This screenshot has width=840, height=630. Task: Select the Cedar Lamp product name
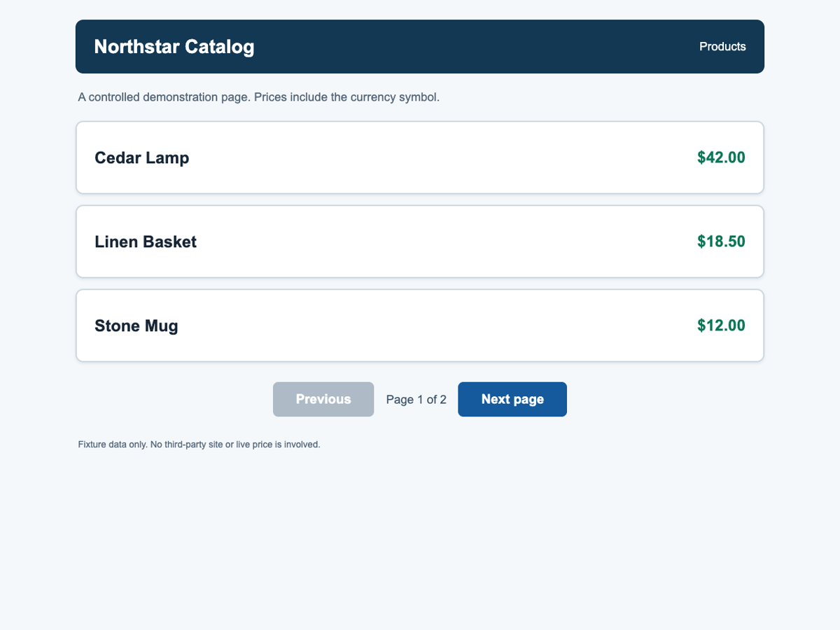coord(142,157)
